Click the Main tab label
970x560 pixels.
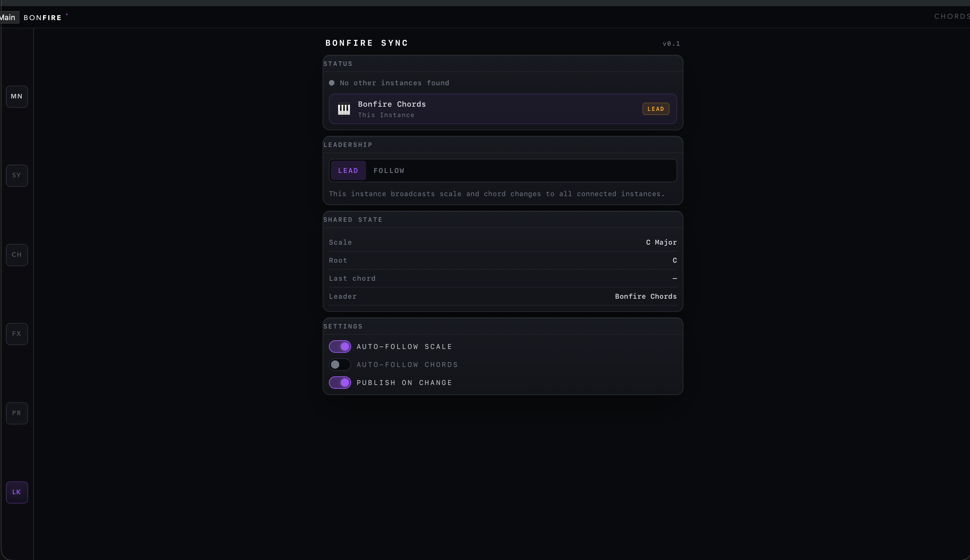[x=8, y=18]
